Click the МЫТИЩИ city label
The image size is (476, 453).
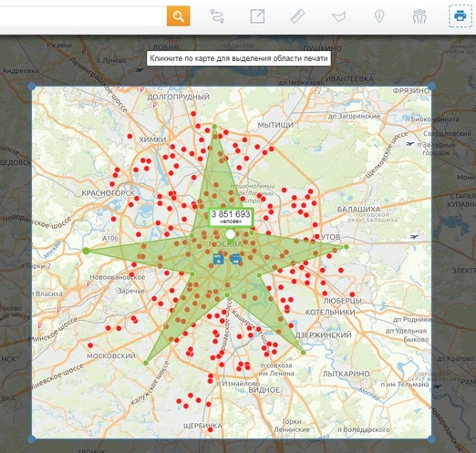point(275,125)
